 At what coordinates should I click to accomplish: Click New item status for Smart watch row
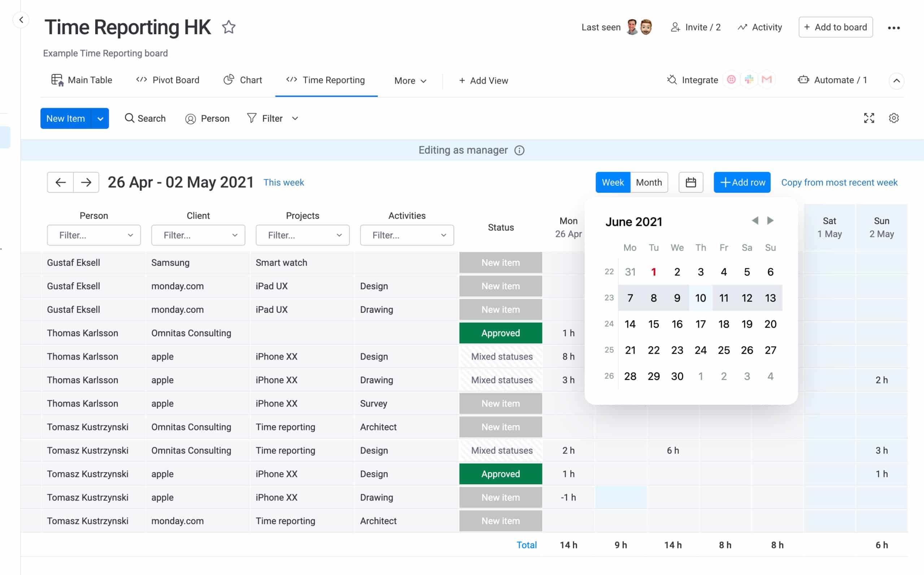pyautogui.click(x=501, y=263)
